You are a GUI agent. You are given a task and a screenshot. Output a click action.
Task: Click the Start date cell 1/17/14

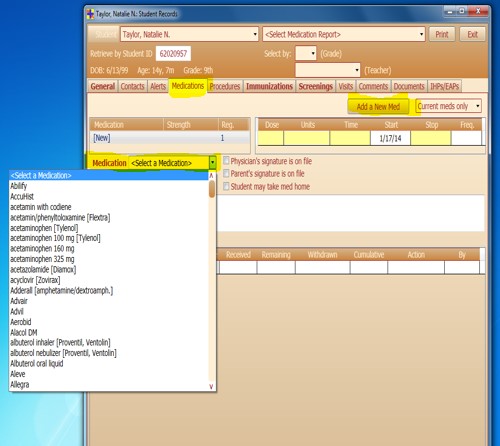(x=390, y=138)
